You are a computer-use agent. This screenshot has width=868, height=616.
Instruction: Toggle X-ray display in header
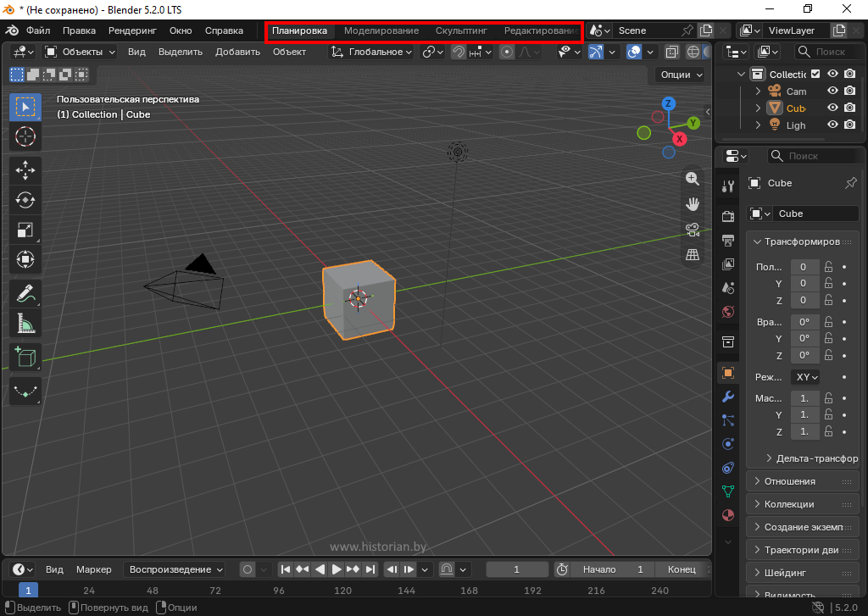671,52
